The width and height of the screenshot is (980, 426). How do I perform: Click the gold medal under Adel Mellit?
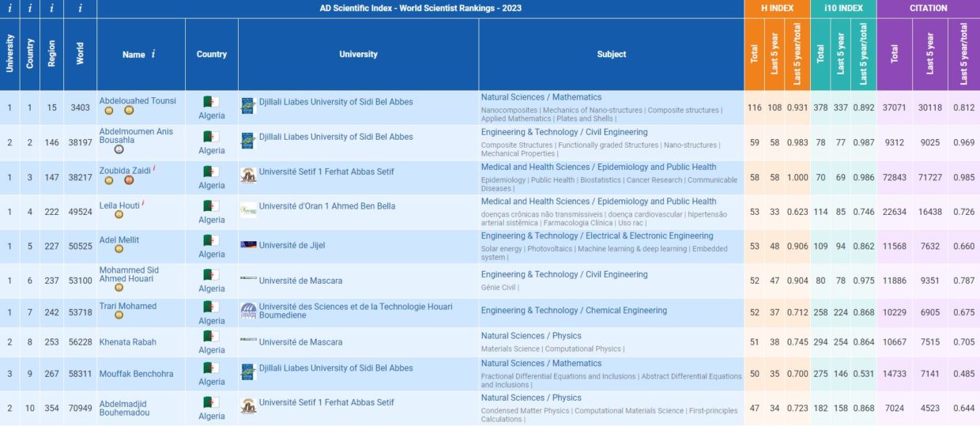119,249
